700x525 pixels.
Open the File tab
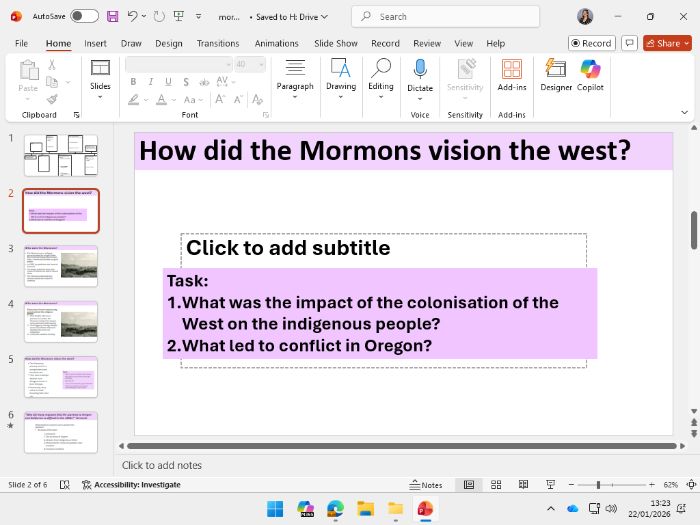pos(21,43)
